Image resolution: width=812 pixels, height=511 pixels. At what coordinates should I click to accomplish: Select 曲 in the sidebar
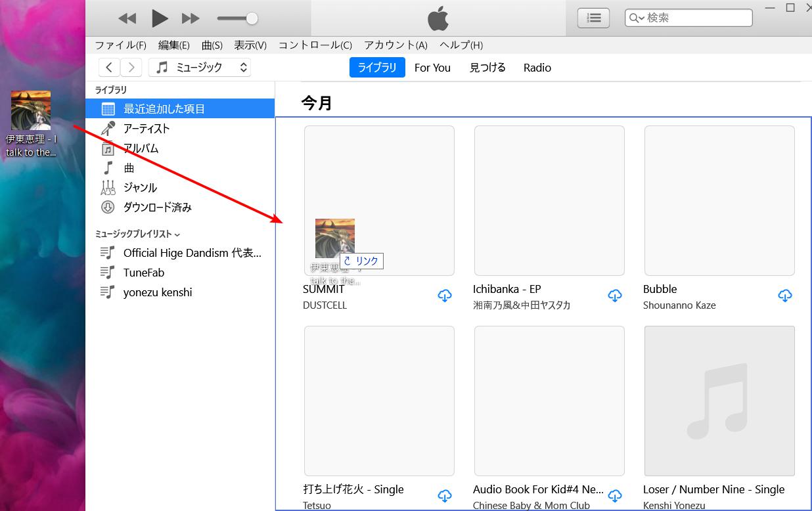180,168
